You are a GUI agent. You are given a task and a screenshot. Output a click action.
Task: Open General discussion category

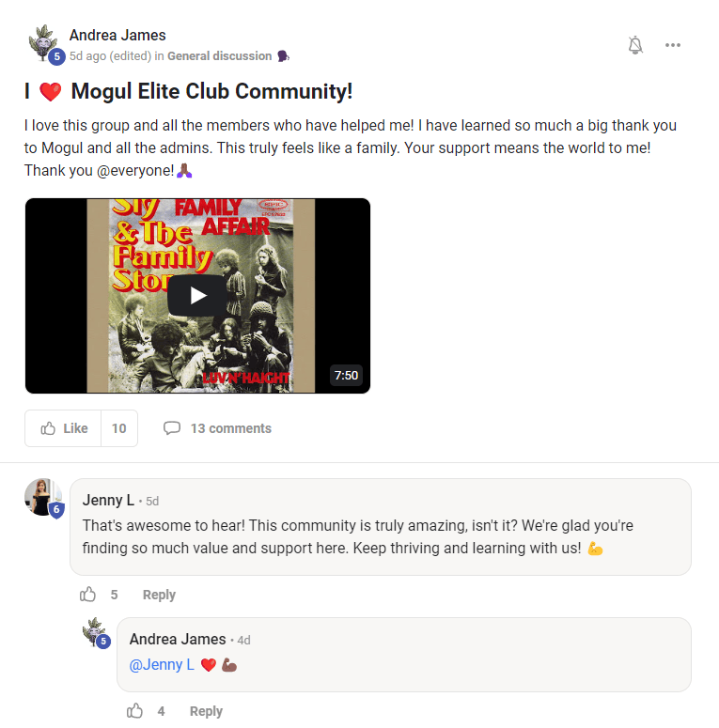click(220, 56)
